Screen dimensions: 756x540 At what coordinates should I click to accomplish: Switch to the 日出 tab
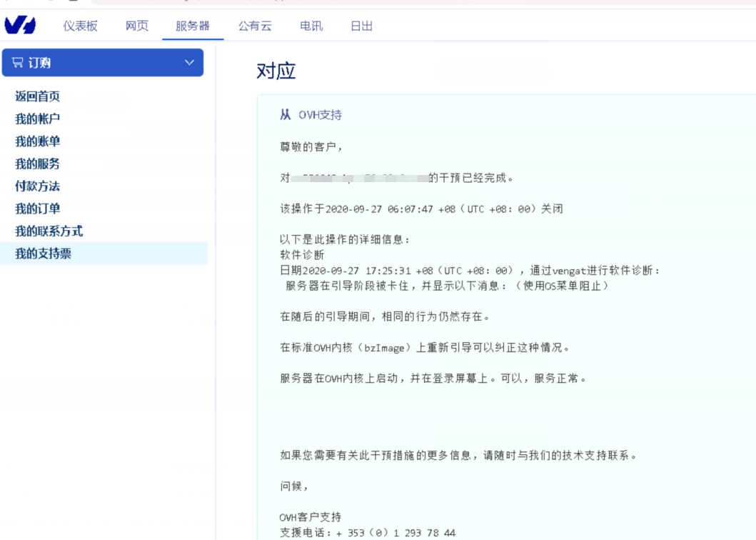[361, 26]
